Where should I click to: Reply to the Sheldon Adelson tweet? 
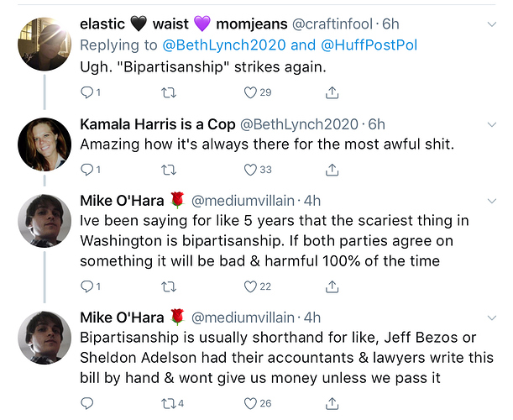[87, 403]
